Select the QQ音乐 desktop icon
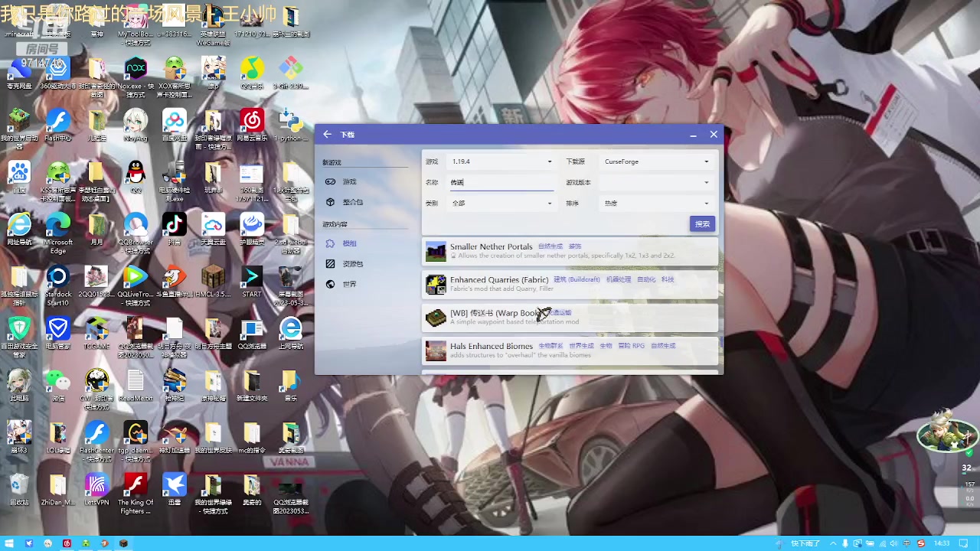980x551 pixels. pos(252,73)
